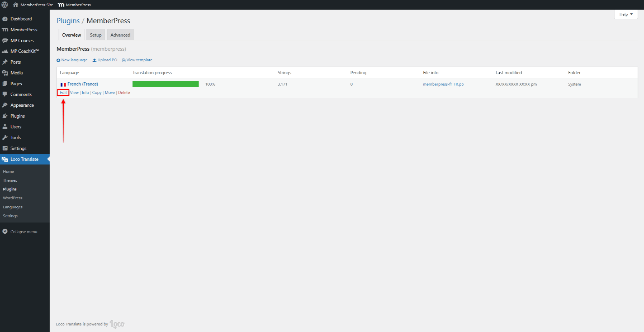644x332 pixels.
Task: Open the MP Courses sidebar menu
Action: 22,40
